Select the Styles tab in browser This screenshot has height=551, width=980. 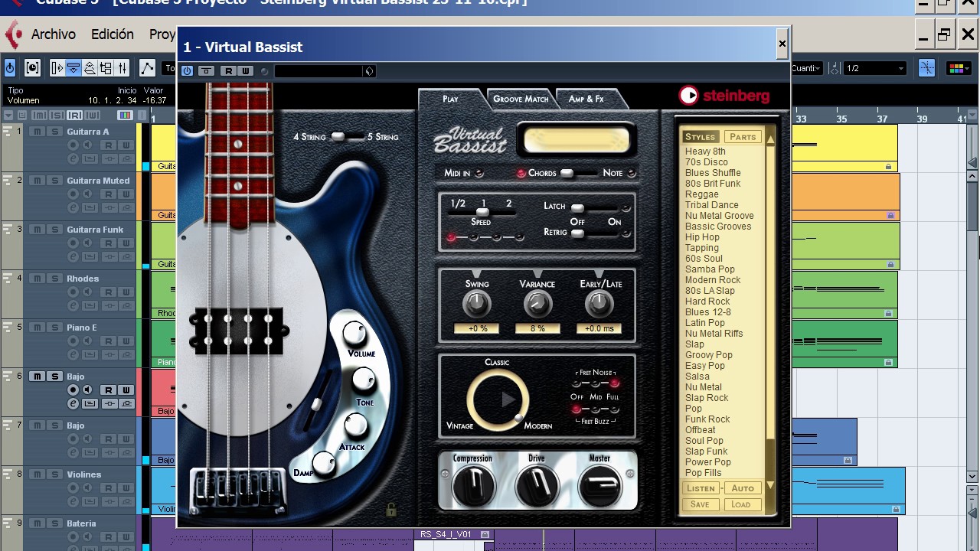(700, 137)
